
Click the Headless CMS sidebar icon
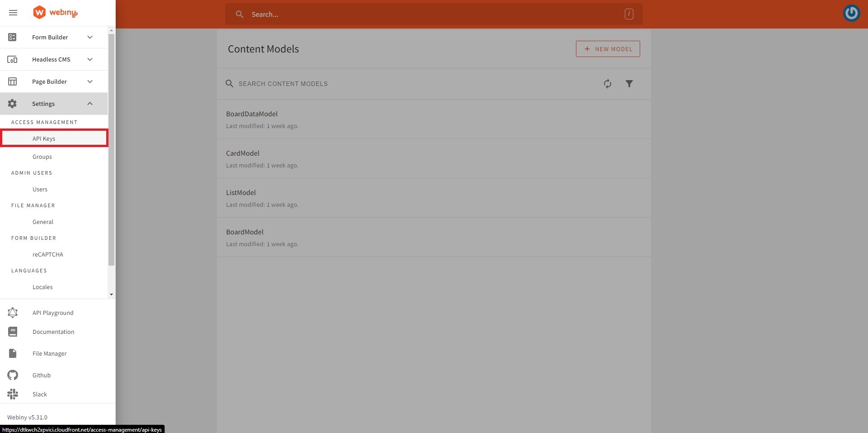tap(12, 59)
